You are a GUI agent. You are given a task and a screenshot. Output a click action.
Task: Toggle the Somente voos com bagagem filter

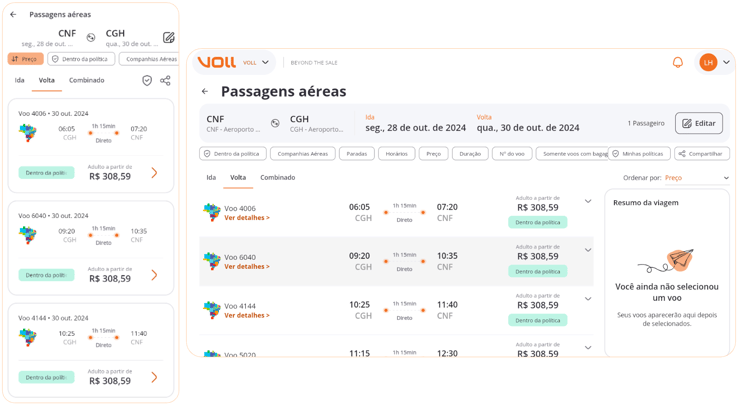573,154
